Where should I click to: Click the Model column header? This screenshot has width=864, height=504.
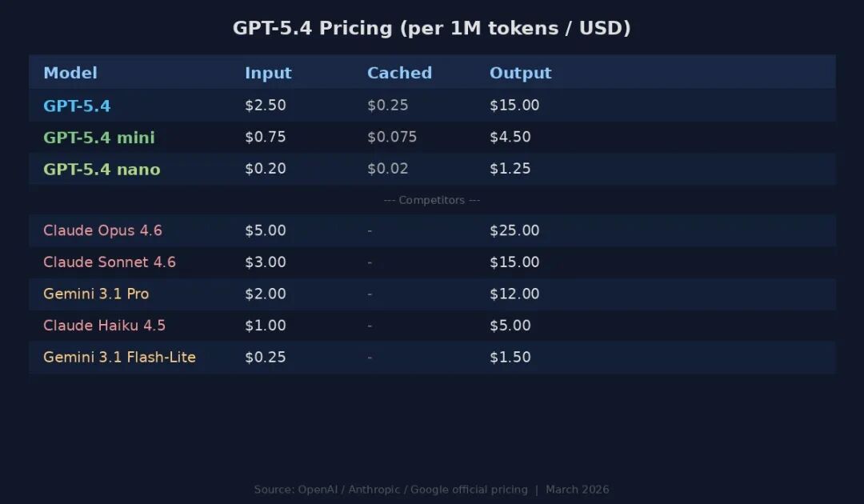coord(70,73)
